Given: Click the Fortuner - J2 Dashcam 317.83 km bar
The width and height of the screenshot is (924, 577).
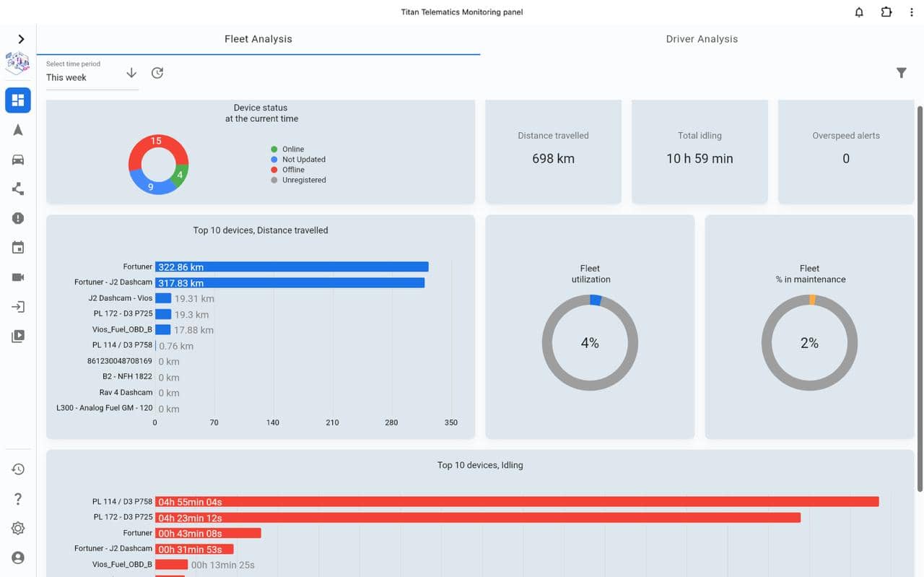Looking at the screenshot, I should (289, 283).
